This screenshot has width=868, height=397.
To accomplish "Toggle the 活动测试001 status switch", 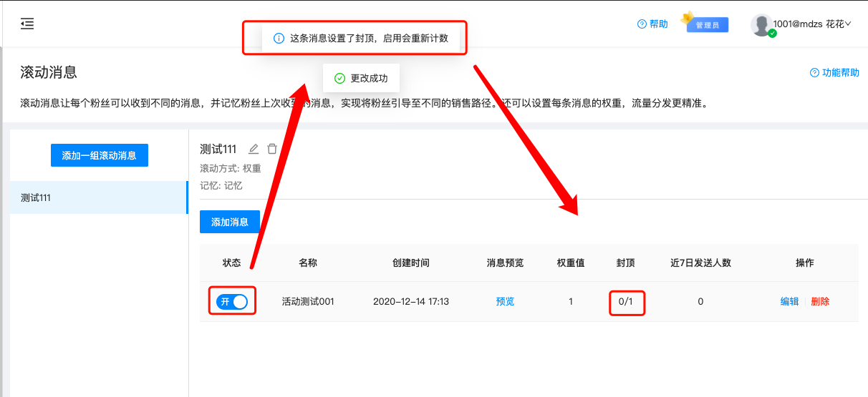I will pyautogui.click(x=232, y=302).
